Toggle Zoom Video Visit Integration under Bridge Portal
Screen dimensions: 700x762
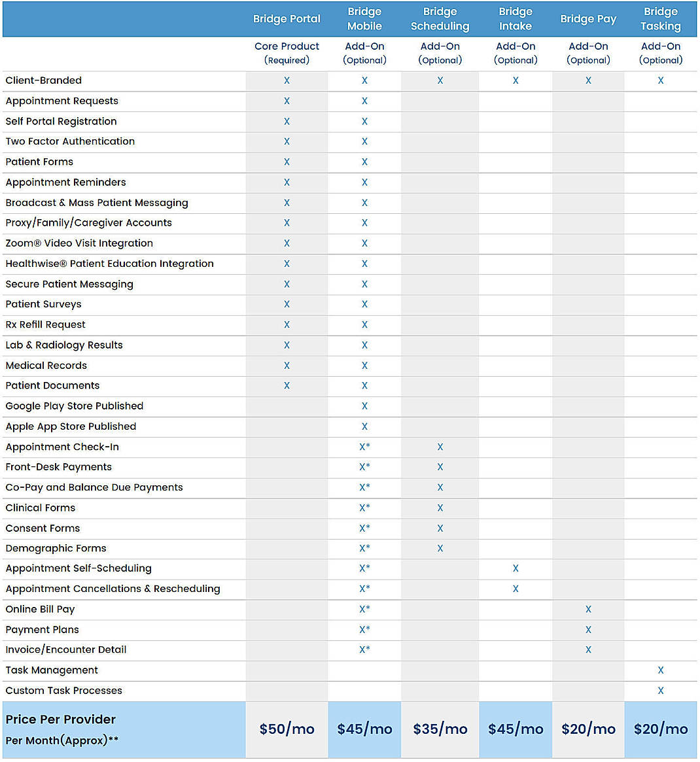pyautogui.click(x=287, y=243)
